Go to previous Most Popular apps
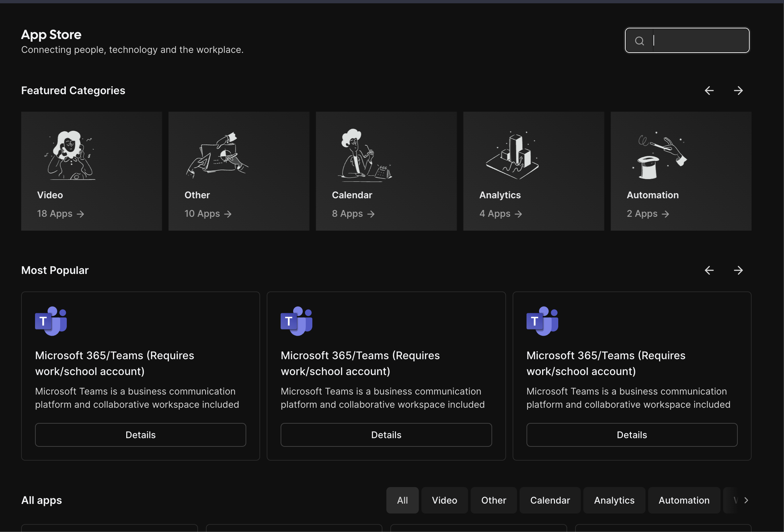This screenshot has height=532, width=784. coord(709,270)
